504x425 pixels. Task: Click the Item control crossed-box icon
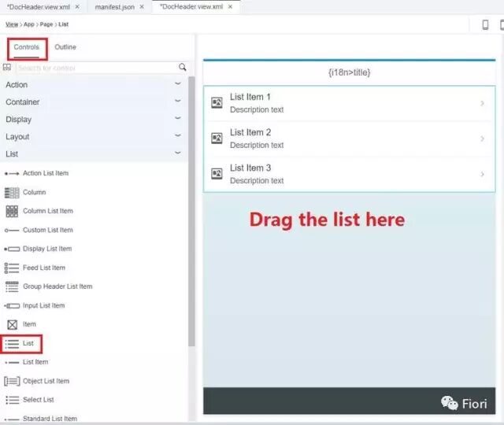click(x=13, y=325)
